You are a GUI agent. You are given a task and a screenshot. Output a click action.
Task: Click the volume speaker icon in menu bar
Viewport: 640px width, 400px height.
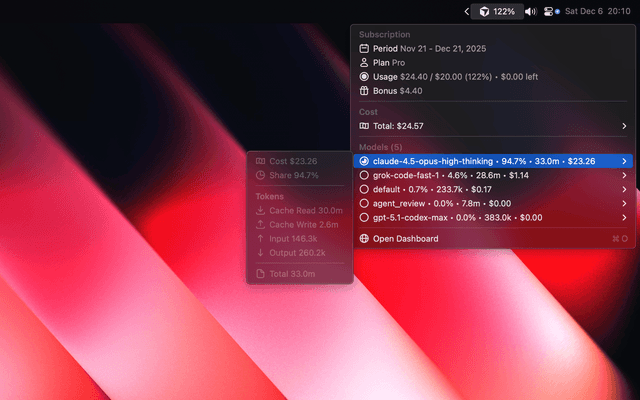click(x=531, y=11)
